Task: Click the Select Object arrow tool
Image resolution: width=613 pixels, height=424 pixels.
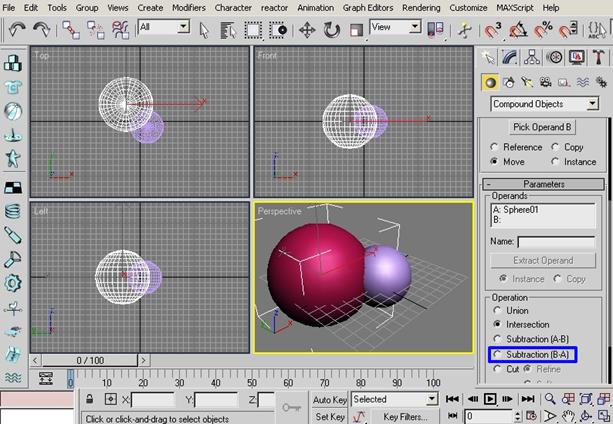Action: pos(204,29)
